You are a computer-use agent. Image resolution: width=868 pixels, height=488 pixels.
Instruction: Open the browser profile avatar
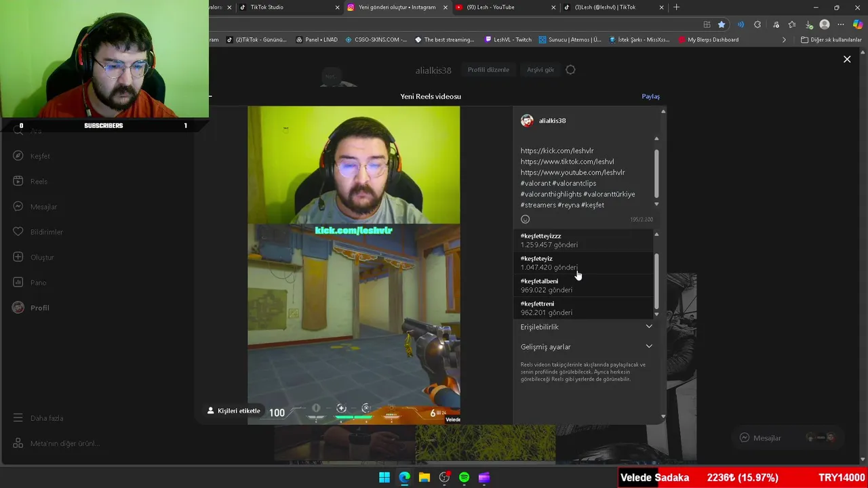point(825,24)
